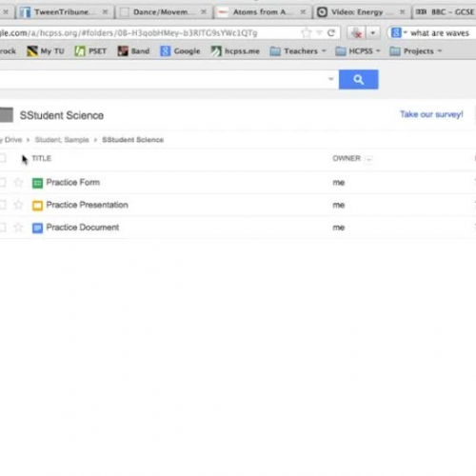Viewport: 476px width, 476px height.
Task: Open the hcpss.me bookmark
Action: pos(235,51)
